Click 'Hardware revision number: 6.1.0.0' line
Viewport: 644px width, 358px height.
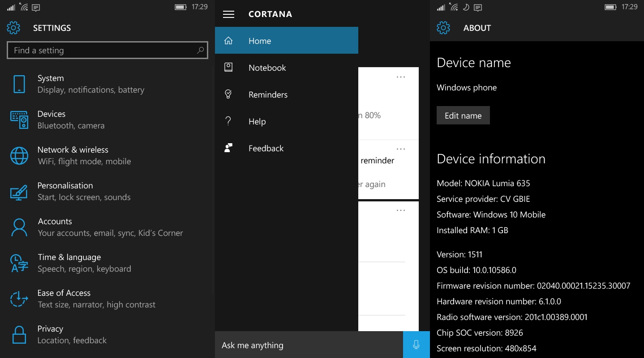[499, 301]
